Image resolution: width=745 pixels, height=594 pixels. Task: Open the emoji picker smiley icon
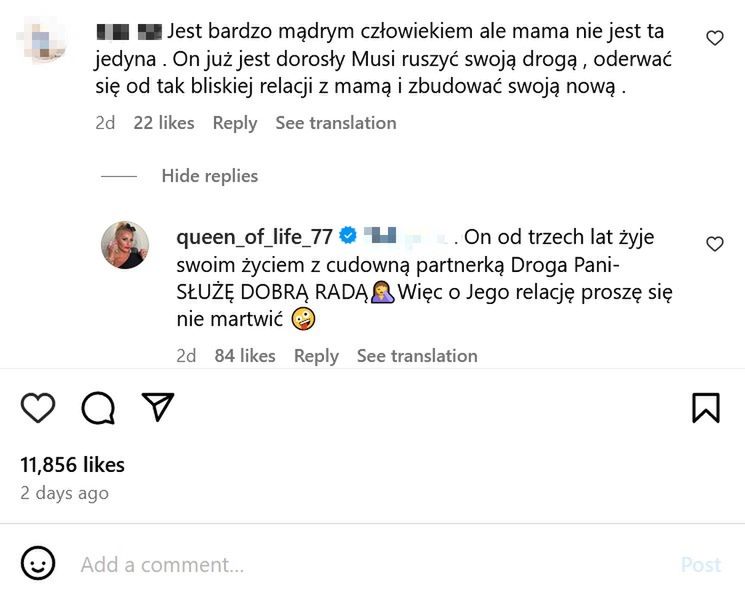(38, 564)
